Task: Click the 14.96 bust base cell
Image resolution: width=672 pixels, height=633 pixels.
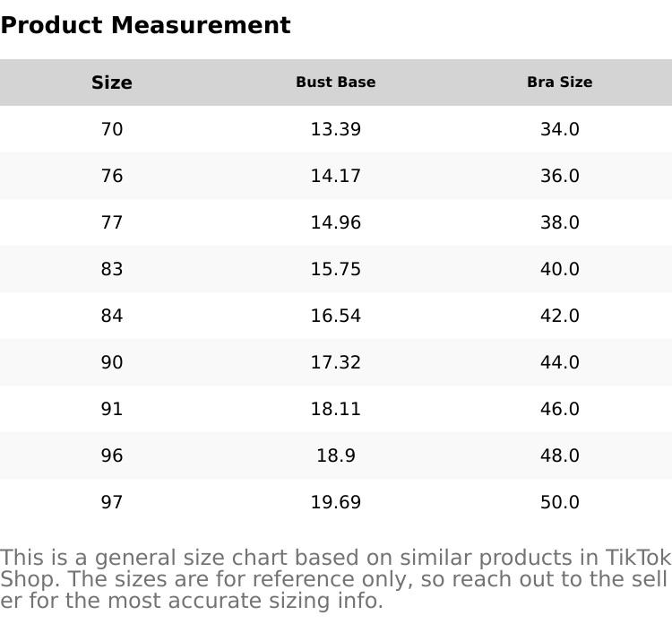Action: coord(336,222)
